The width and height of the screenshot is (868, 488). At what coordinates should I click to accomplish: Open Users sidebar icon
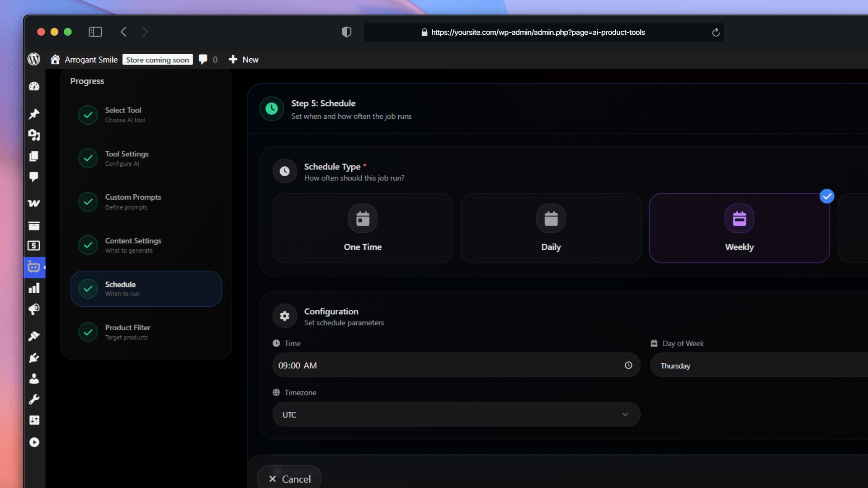[x=34, y=379]
